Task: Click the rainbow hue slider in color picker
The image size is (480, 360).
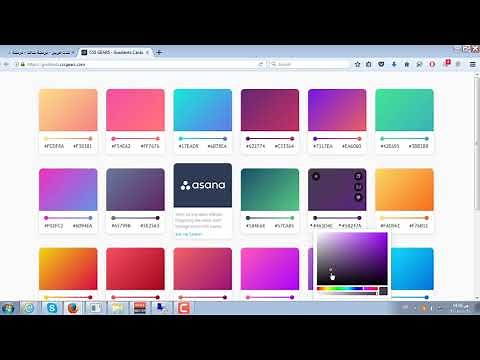Action: pyautogui.click(x=347, y=289)
